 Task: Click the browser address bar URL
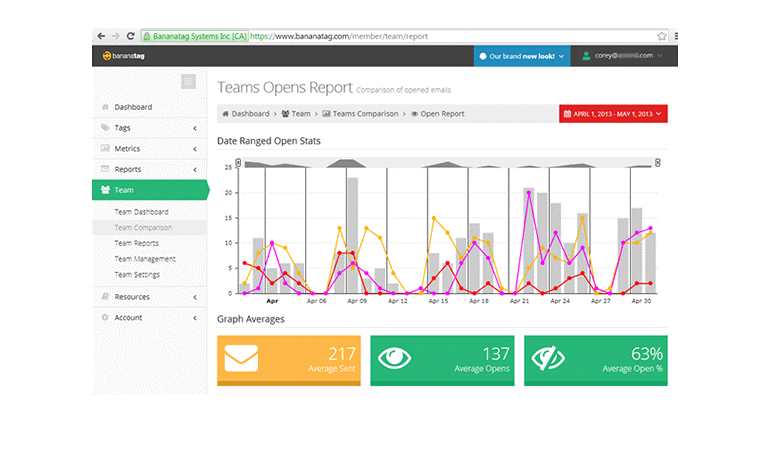[x=339, y=36]
